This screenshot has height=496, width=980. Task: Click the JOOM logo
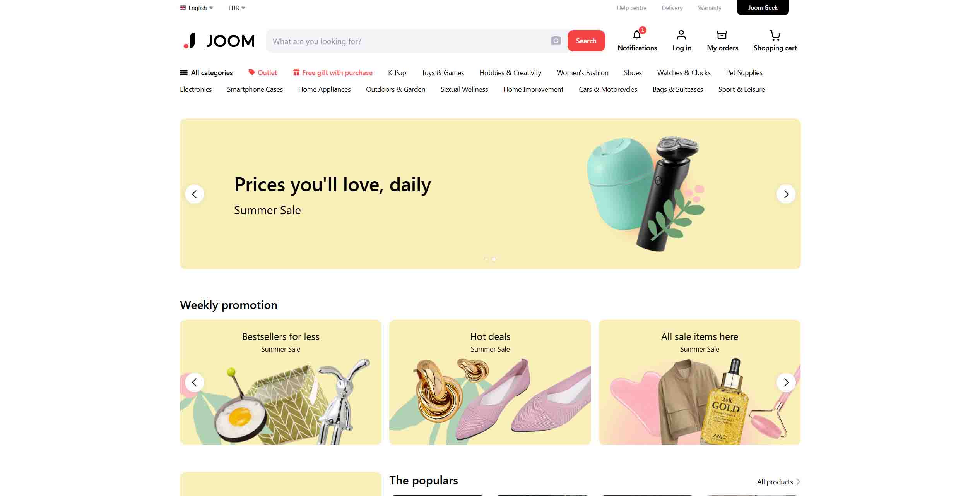(x=219, y=41)
